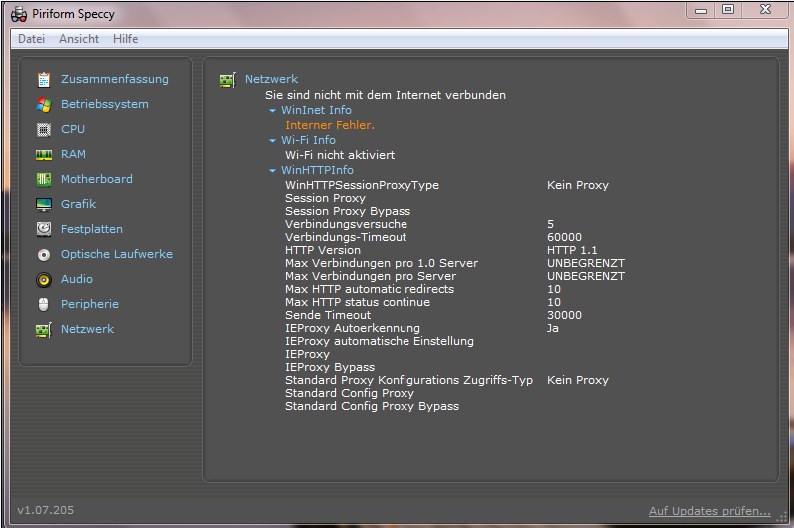Click 'Sie sind nicht mit dem Internet verbunden'

coord(385,95)
